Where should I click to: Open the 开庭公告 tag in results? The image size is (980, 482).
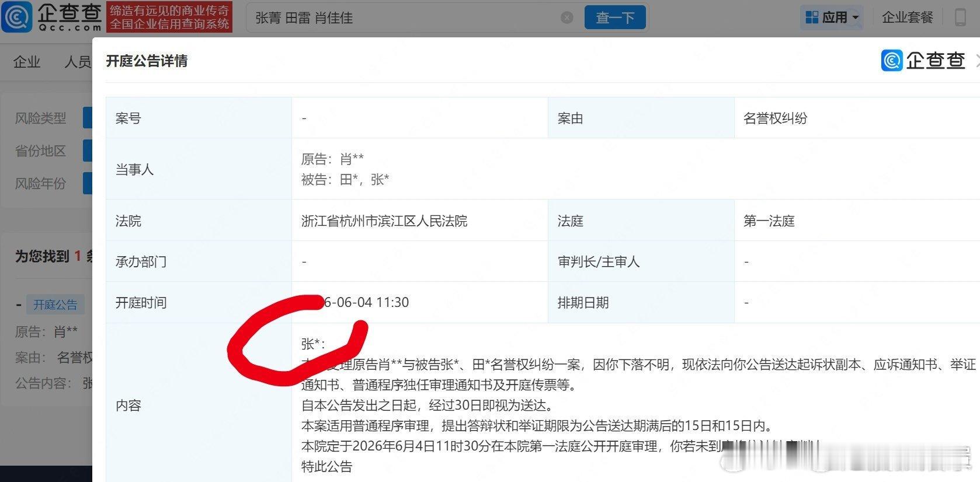pyautogui.click(x=55, y=305)
